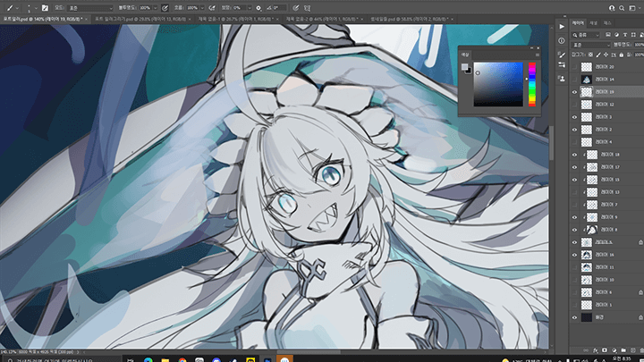Lock all padlock icon in Layers panel
644x362 pixels.
tap(621, 55)
